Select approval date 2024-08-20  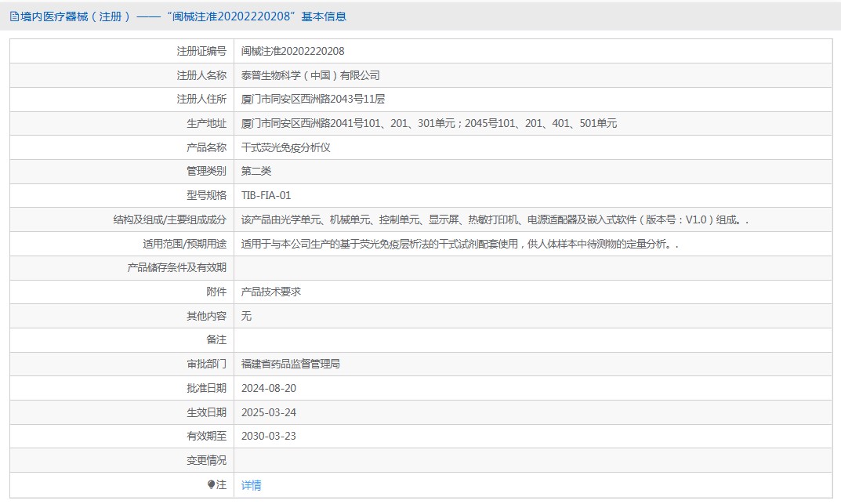[268, 388]
